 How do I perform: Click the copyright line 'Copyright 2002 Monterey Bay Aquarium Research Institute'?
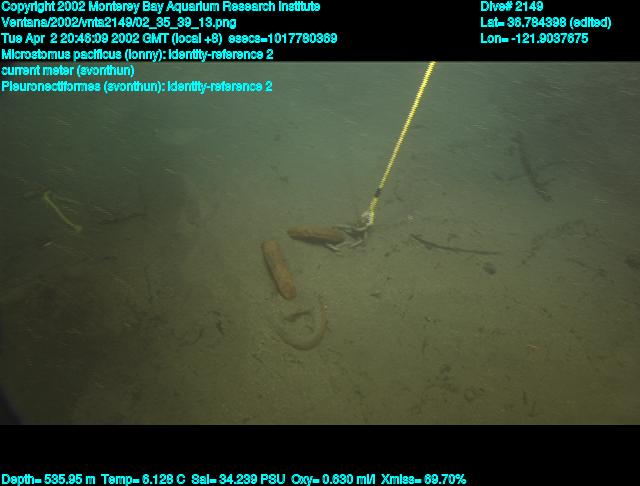pyautogui.click(x=161, y=7)
